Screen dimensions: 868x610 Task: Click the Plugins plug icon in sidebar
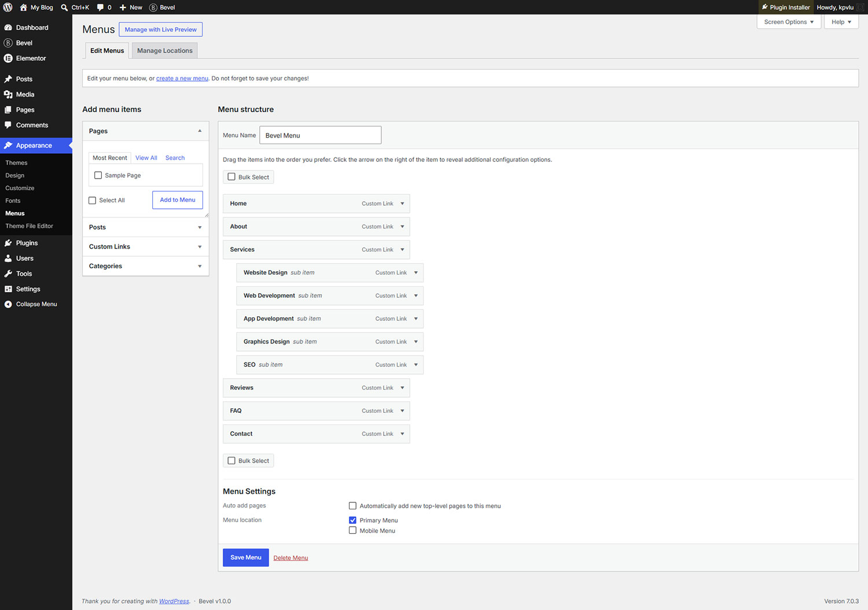point(8,243)
